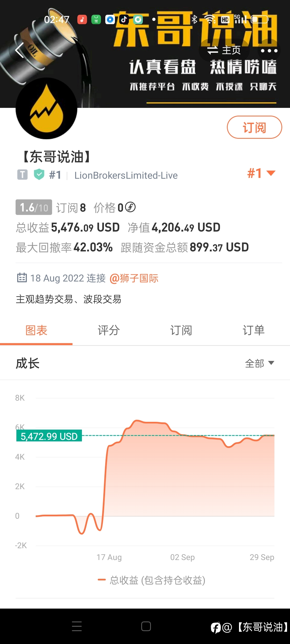290x644 pixels.
Task: Tap the gray T account badge
Action: click(x=22, y=175)
